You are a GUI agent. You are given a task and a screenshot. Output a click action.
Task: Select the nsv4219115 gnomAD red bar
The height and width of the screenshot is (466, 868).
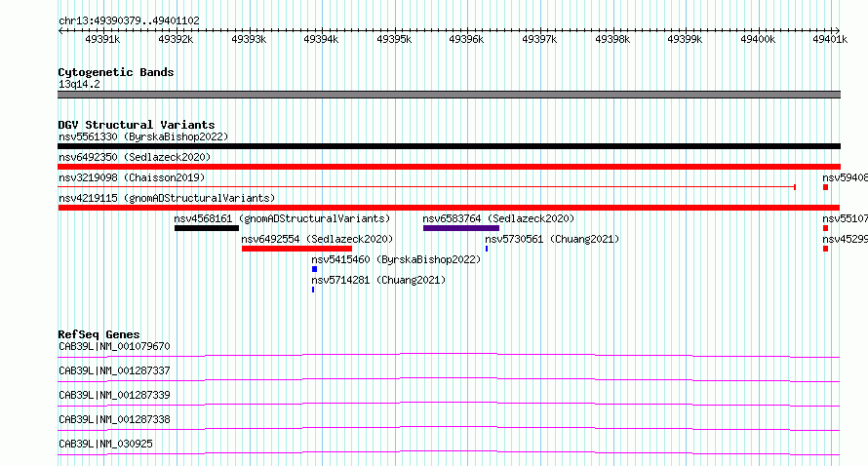(449, 208)
